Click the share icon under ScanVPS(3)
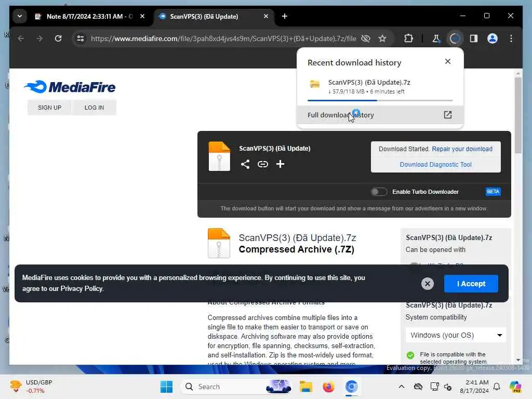Screen dimensions: 532x399 [245, 164]
